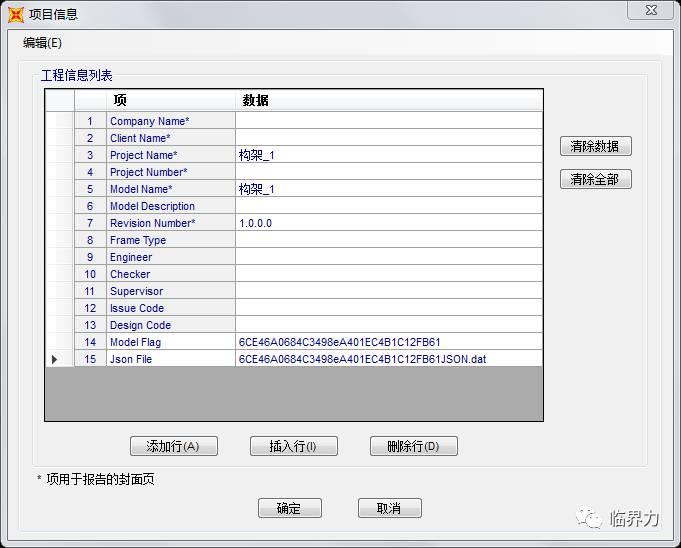Click the Revision Number* label cell
This screenshot has height=548, width=681.
[x=171, y=223]
